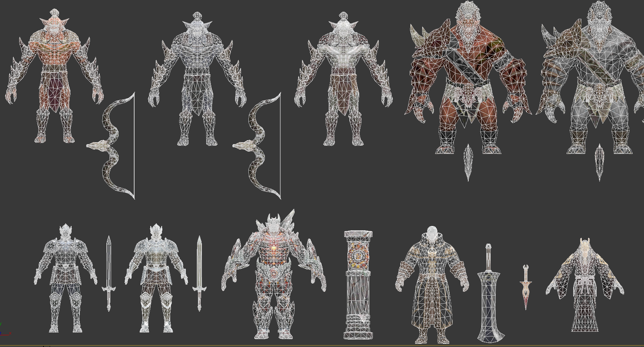Select the red-skinned horned creature model
The height and width of the screenshot is (347, 644).
click(x=54, y=76)
